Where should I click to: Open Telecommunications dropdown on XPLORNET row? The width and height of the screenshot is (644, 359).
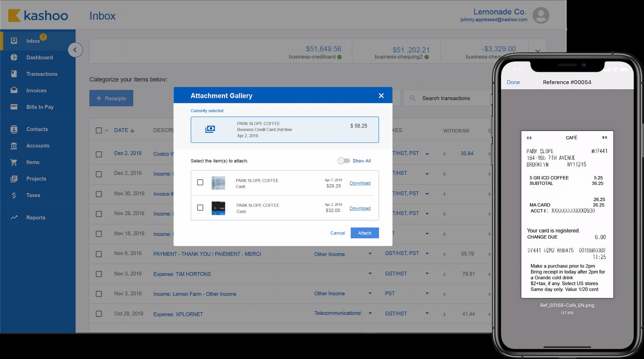[x=370, y=313]
